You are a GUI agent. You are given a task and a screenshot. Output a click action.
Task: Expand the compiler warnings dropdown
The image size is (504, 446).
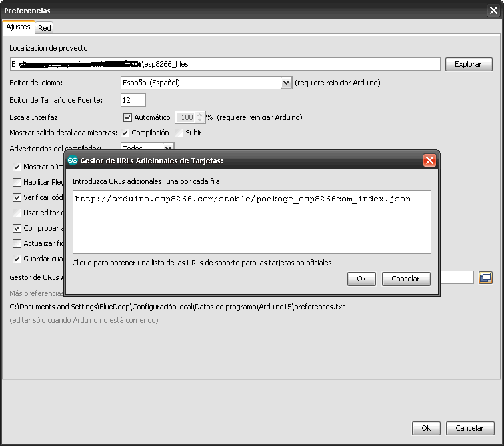tap(168, 148)
